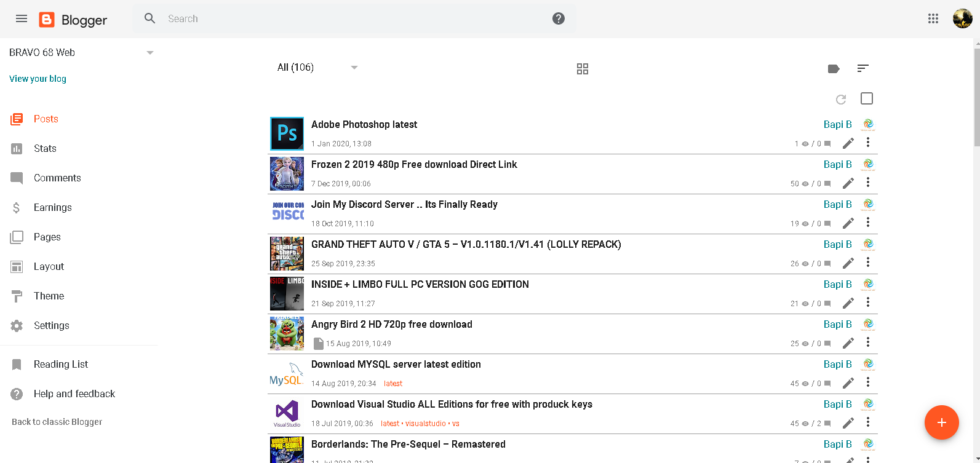980x463 pixels.
Task: Edit the Frozen 2 2019 post
Action: point(848,183)
